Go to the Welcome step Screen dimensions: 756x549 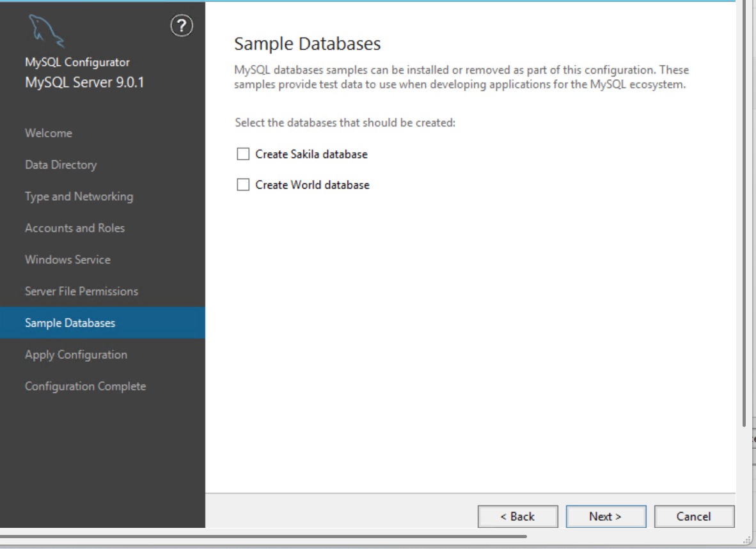[x=49, y=134]
